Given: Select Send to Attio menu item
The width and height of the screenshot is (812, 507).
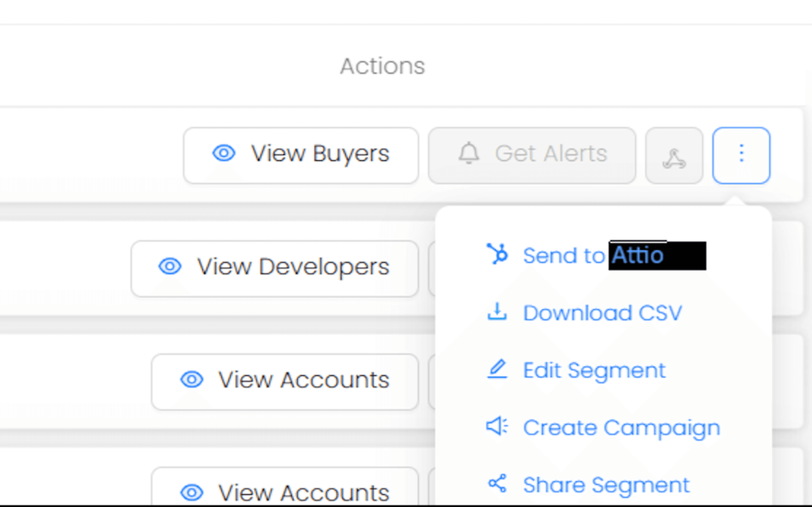Looking at the screenshot, I should (x=593, y=255).
